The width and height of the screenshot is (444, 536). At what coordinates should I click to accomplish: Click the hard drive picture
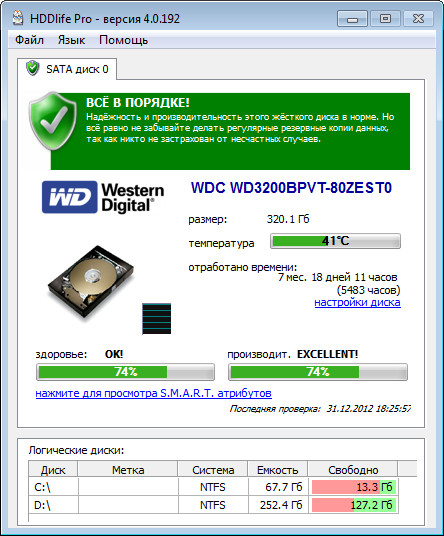91,282
